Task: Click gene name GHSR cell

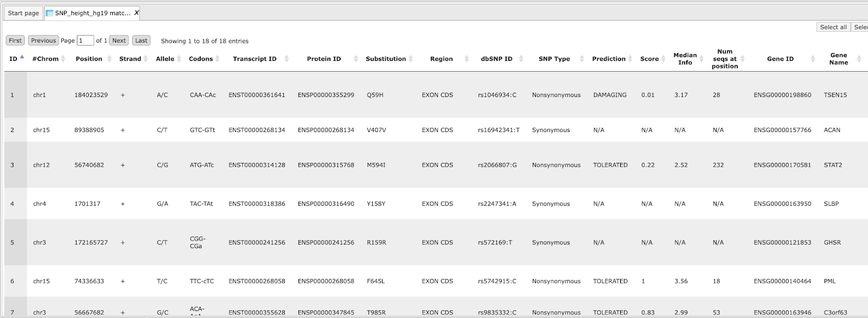Action: [832, 243]
